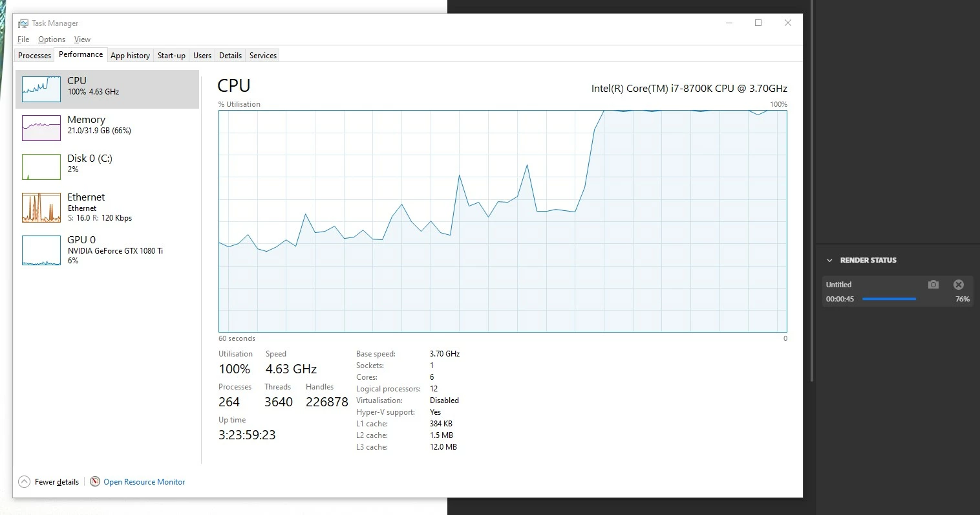Screen dimensions: 980x515
Task: Click the % Utilisation graph label
Action: (x=239, y=104)
